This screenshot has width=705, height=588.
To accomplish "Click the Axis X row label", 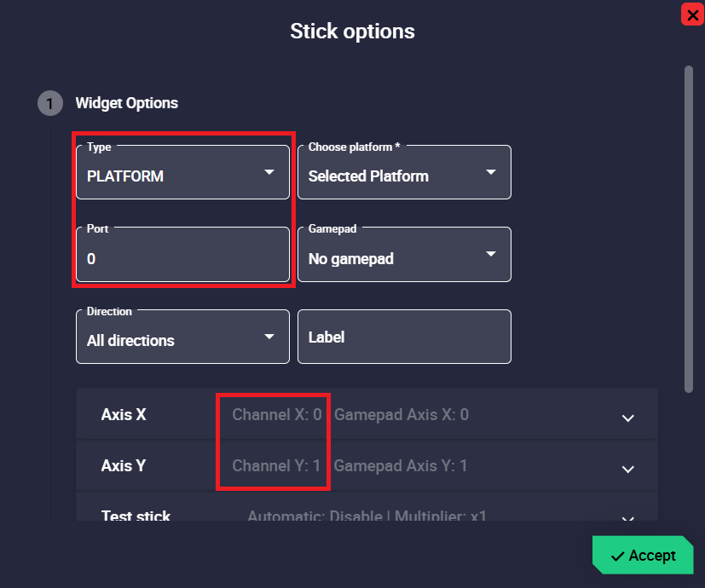I will click(124, 415).
